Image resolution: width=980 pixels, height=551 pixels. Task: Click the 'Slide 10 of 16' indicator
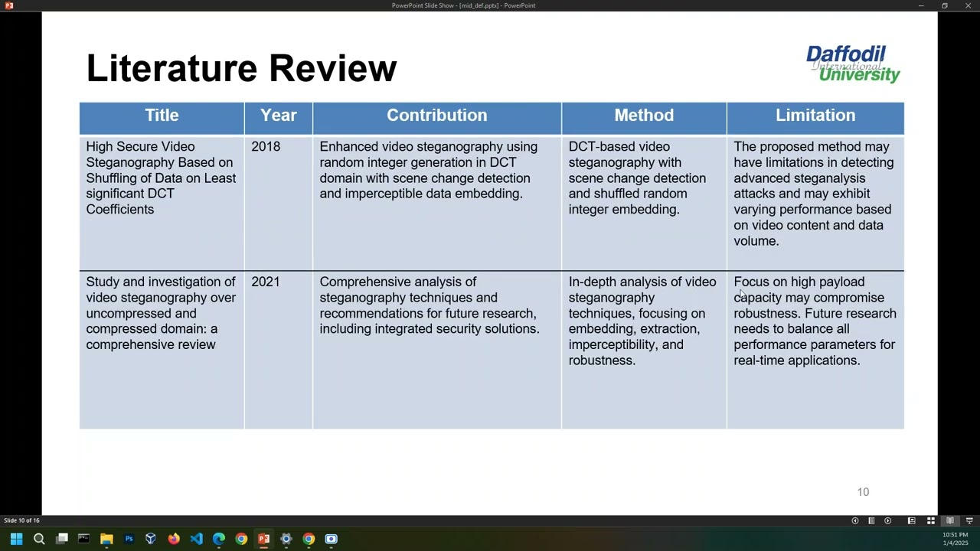click(21, 520)
